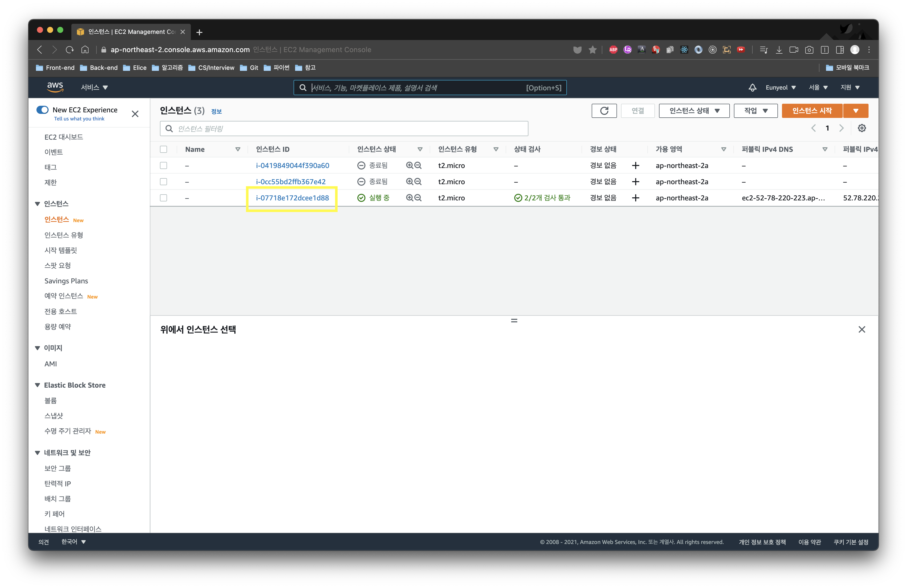Click the AWS notifications bell icon
Image resolution: width=907 pixels, height=588 pixels.
point(752,88)
